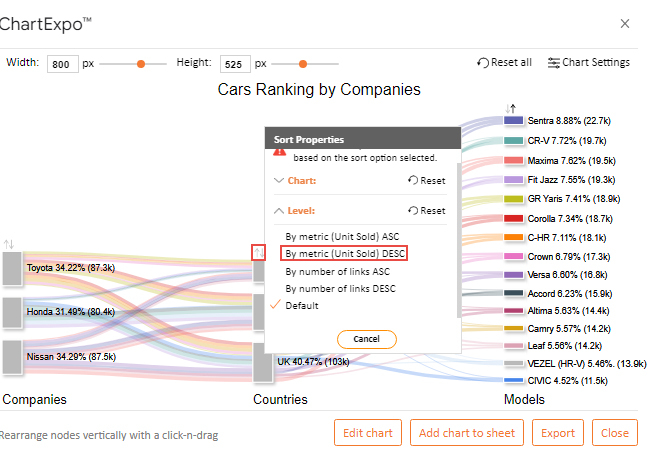The height and width of the screenshot is (464, 648).
Task: Click the Cancel button in Sort Properties
Action: coord(367,339)
